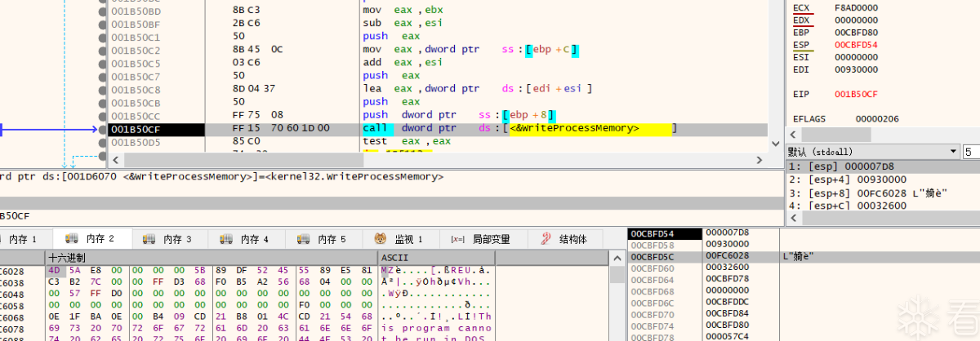
Task: Toggle breakpoint bullet at 001B50C2
Action: click(103, 51)
